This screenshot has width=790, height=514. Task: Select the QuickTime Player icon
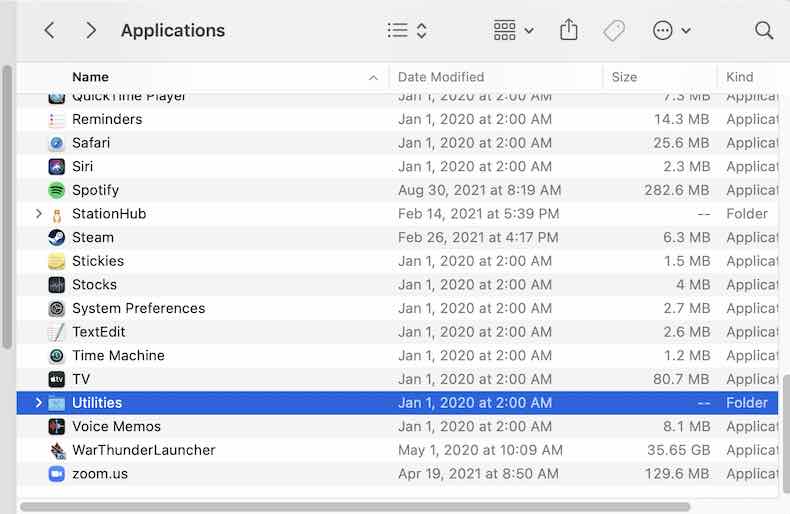pyautogui.click(x=56, y=98)
